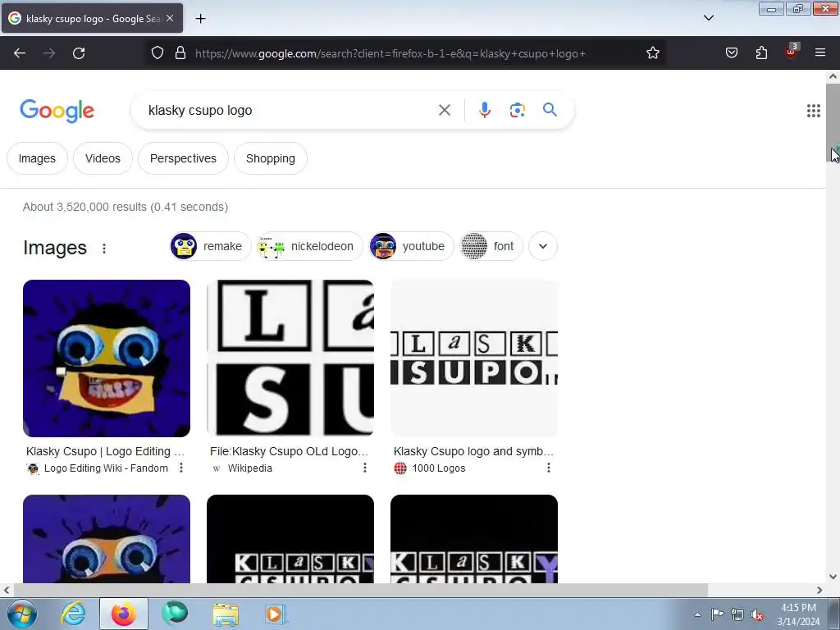
Task: Reload the current page
Action: click(x=79, y=53)
